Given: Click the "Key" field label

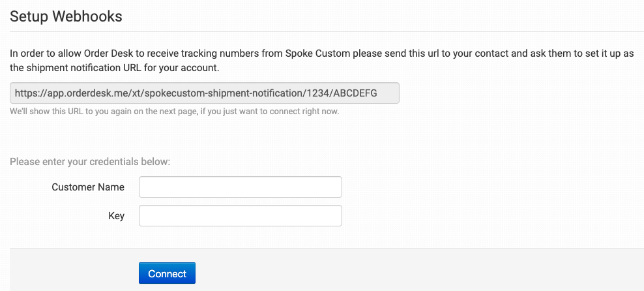Looking at the screenshot, I should pos(116,216).
